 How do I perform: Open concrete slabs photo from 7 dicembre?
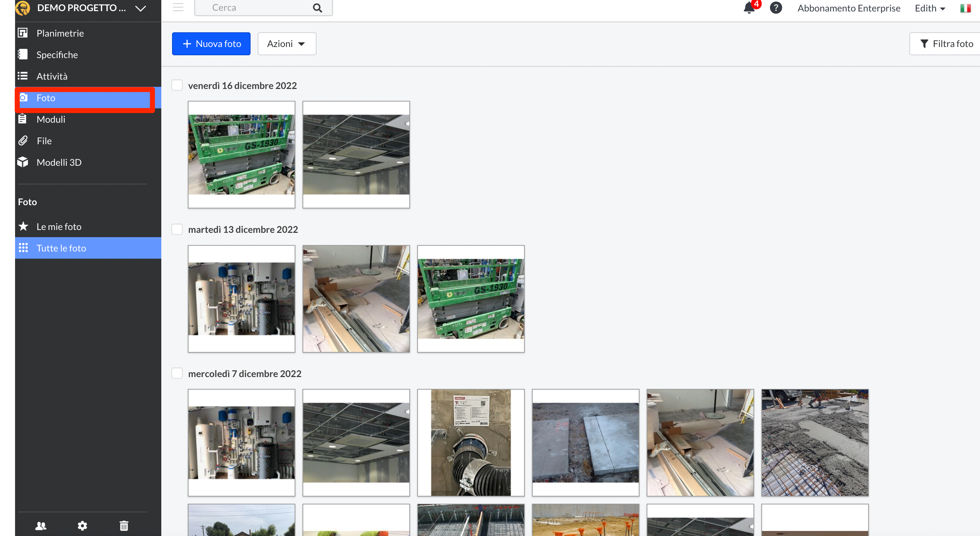[x=585, y=443]
